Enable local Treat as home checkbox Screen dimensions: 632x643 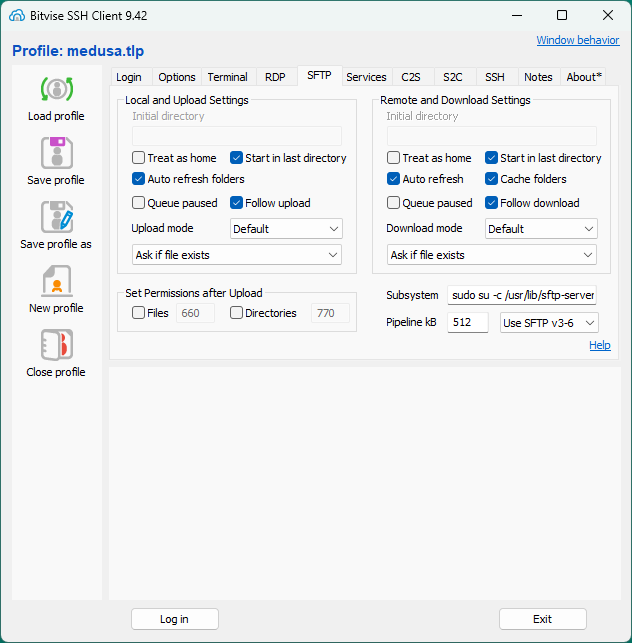tap(138, 158)
